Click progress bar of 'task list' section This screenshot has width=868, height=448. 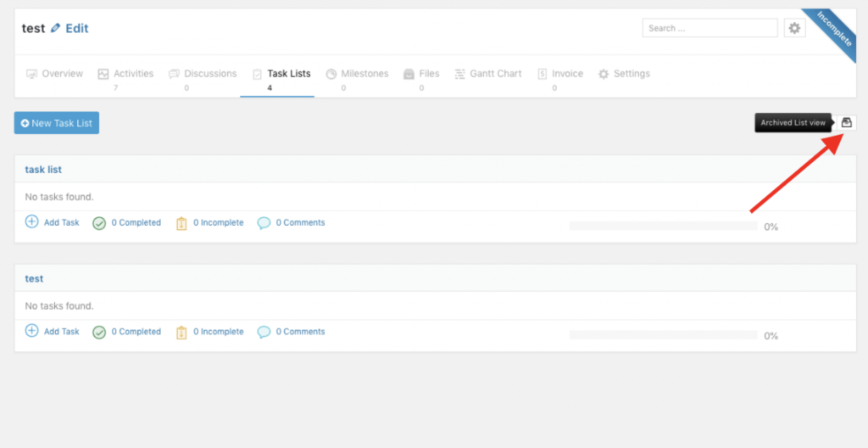(663, 226)
